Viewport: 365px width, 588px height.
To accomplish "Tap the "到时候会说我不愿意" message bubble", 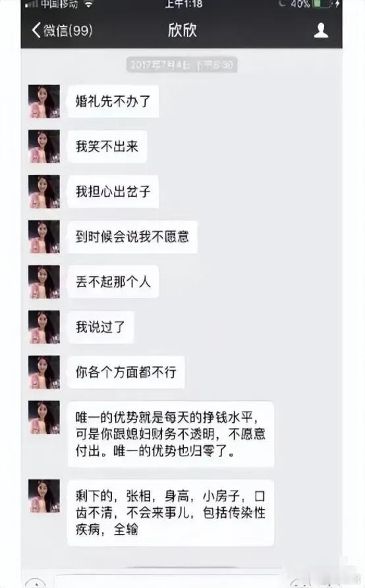I will pyautogui.click(x=132, y=236).
